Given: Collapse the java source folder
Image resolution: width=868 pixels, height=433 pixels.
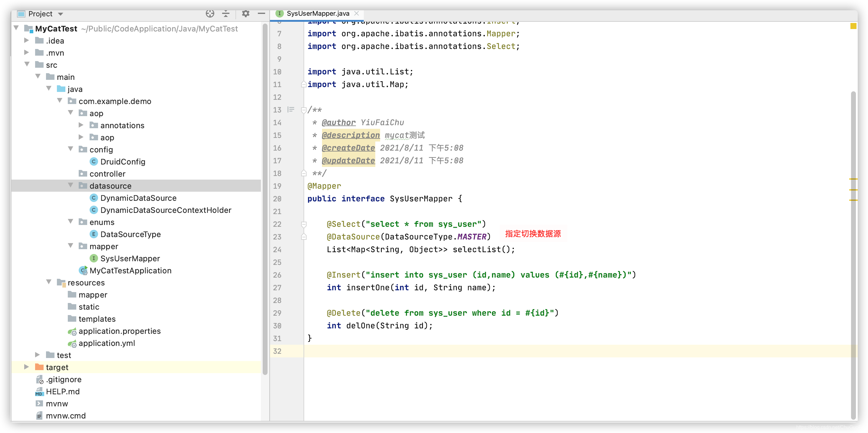Looking at the screenshot, I should pyautogui.click(x=49, y=89).
